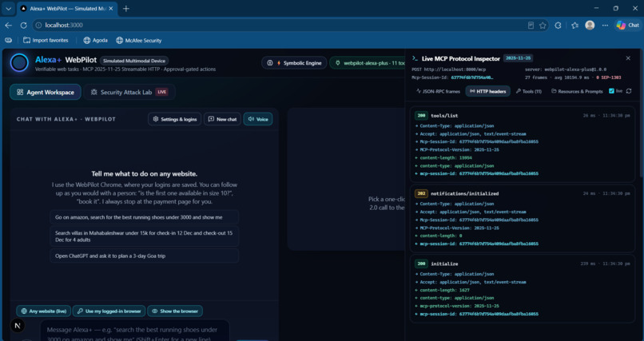Switch to Agent Workspace tab

coord(46,93)
